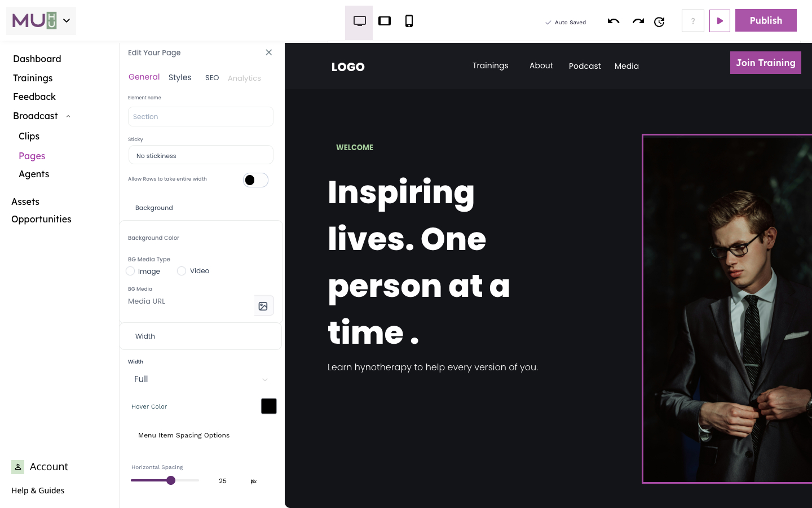Open the MU logo dropdown
This screenshot has width=812, height=508.
pyautogui.click(x=41, y=21)
